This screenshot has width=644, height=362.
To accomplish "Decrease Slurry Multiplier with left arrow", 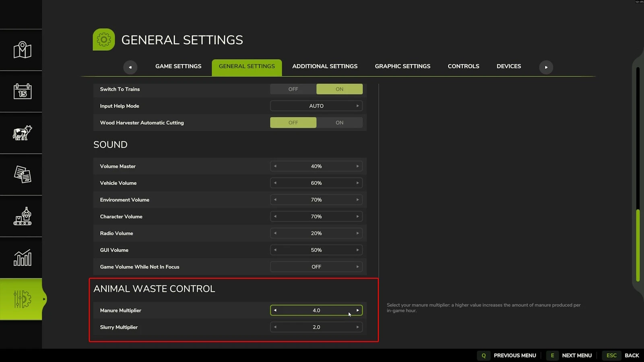I will coord(275,327).
